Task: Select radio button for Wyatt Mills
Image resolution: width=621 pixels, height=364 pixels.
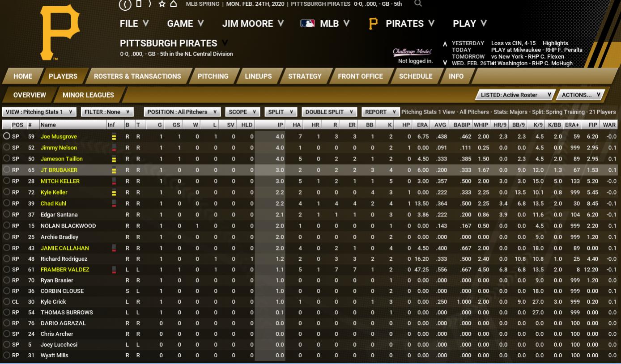Action: [x=7, y=356]
